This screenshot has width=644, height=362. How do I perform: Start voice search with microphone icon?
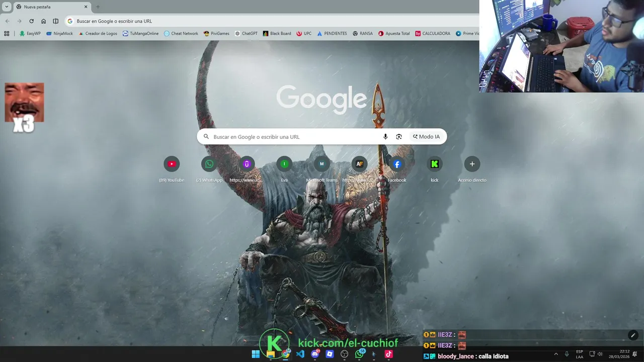385,137
